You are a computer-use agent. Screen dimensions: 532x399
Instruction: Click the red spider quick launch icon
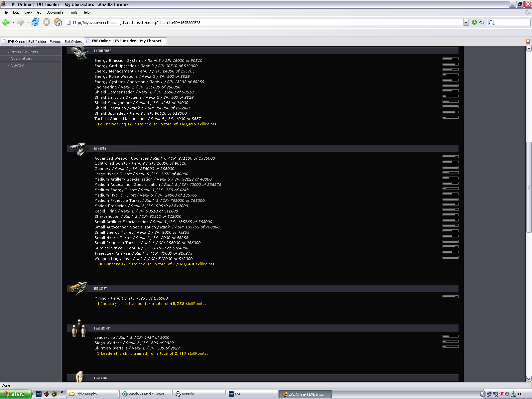click(47, 394)
